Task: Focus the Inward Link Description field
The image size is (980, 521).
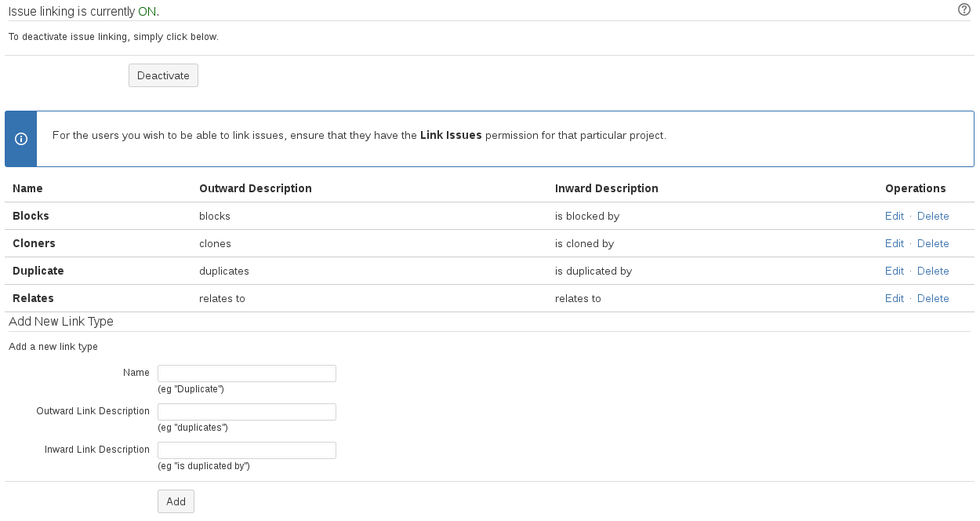Action: coord(247,450)
